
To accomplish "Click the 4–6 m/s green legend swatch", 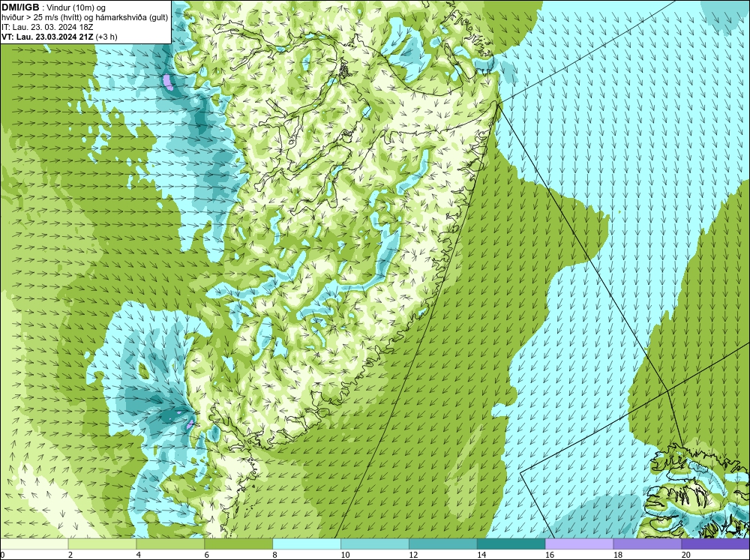I will point(170,544).
